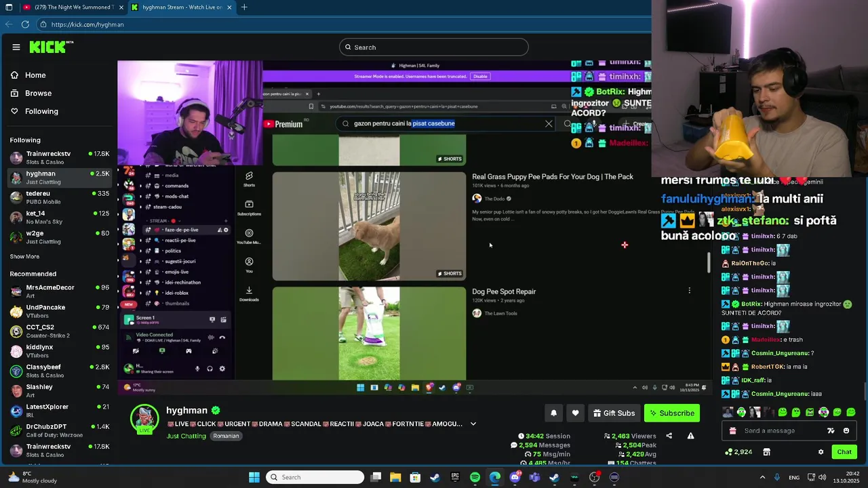
Task: Open recommended channel MrsAcmeDecor
Action: tap(59, 291)
